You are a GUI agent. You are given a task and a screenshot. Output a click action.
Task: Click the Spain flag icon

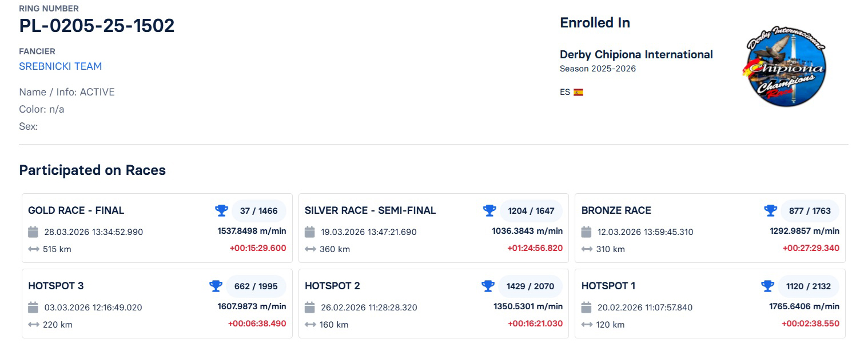[x=578, y=92]
